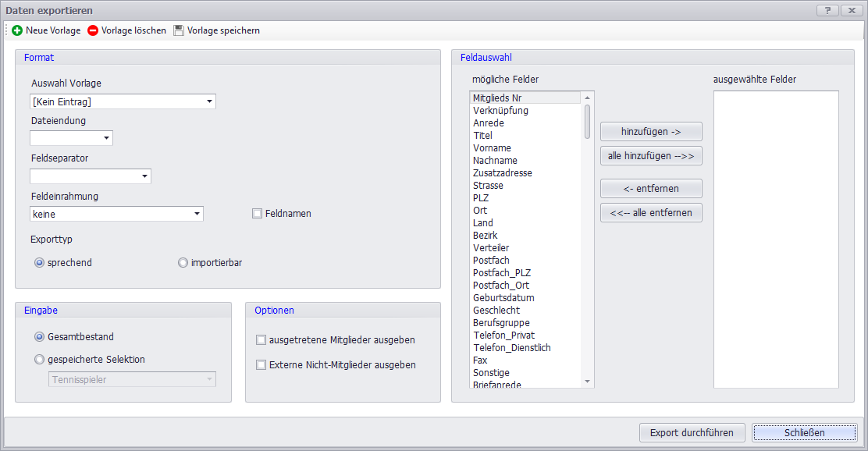Screen dimensions: 868x451
Task: Select Geburtsdatum in mögliche Felder list
Action: coord(503,298)
